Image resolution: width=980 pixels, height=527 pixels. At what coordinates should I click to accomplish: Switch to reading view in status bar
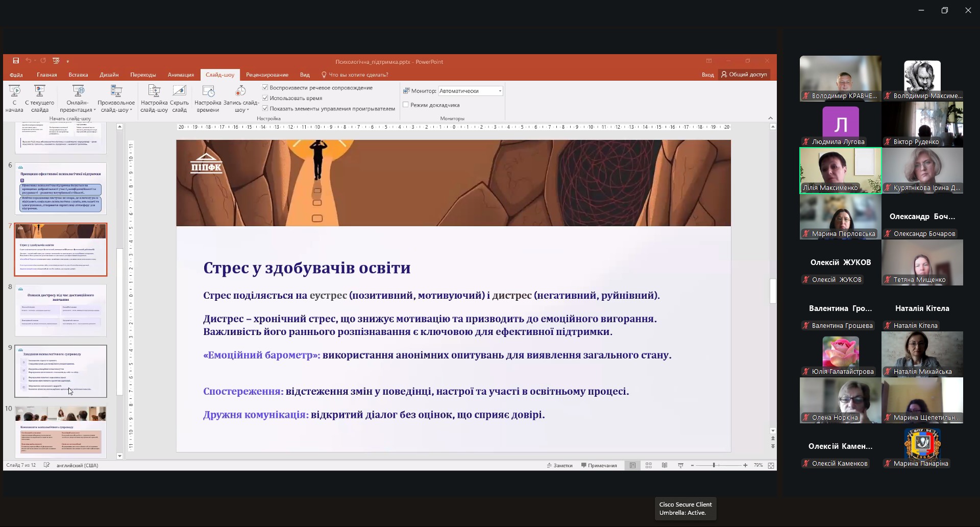pos(665,465)
